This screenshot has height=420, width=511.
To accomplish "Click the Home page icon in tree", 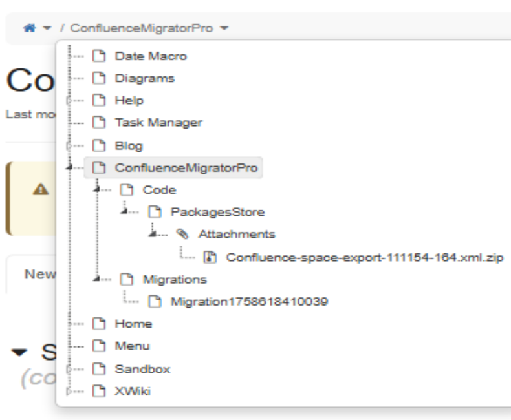I will 98,324.
